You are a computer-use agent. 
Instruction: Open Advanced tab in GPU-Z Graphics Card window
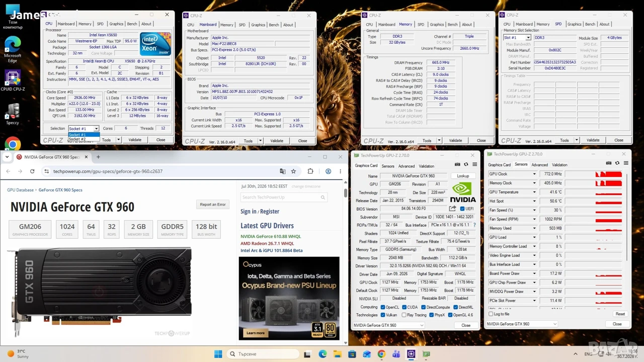click(407, 166)
